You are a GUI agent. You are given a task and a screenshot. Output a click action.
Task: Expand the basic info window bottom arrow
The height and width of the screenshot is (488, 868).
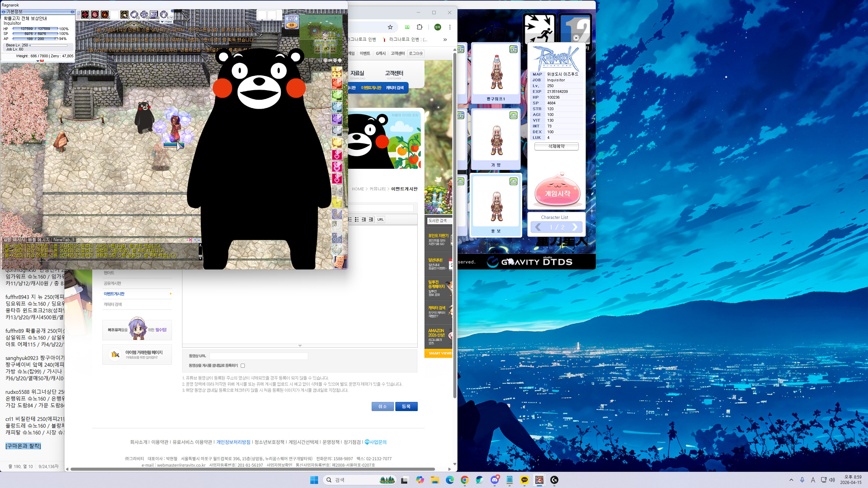(38, 61)
